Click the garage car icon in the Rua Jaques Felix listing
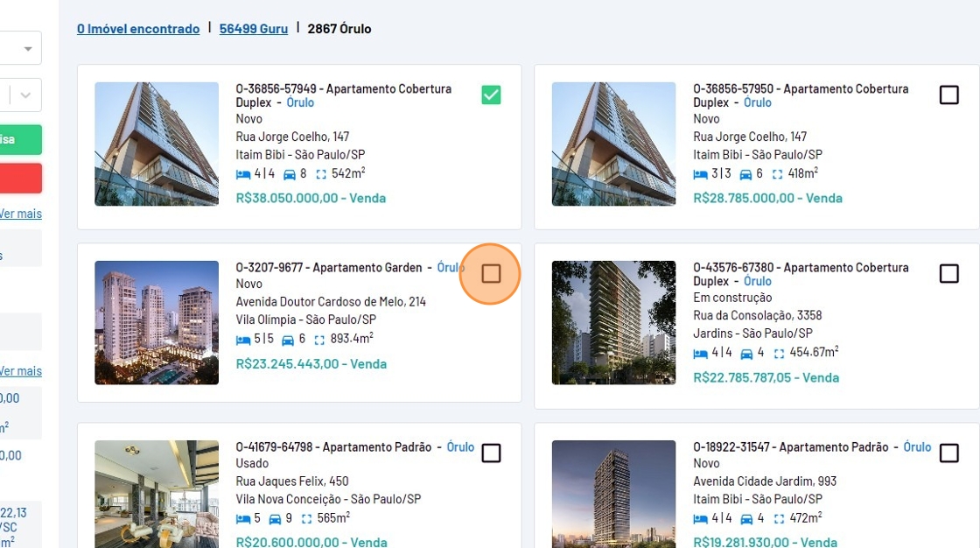 click(275, 519)
